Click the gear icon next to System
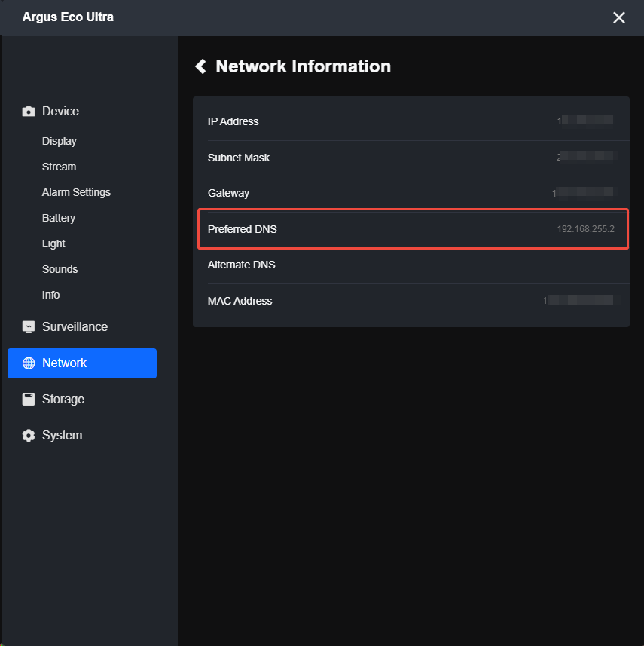 pyautogui.click(x=29, y=436)
